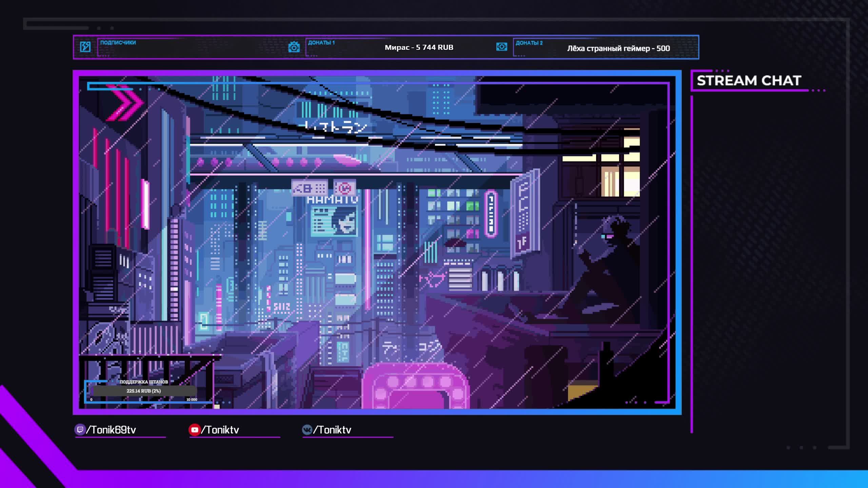
Task: Click the Лёха странный геймер donation text
Action: pyautogui.click(x=618, y=48)
